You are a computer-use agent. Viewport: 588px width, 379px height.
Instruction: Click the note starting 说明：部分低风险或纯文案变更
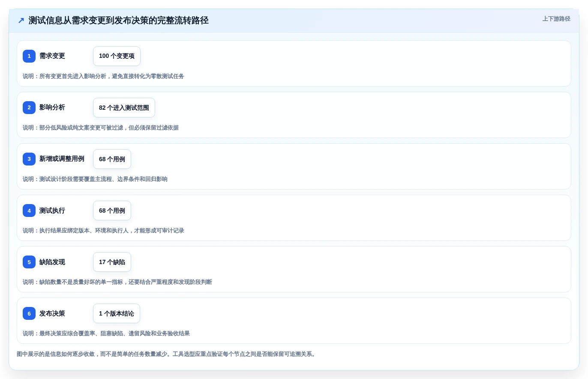101,128
